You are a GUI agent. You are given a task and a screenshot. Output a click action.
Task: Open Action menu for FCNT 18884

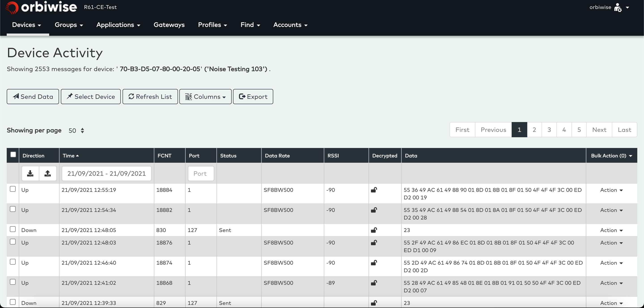[611, 190]
